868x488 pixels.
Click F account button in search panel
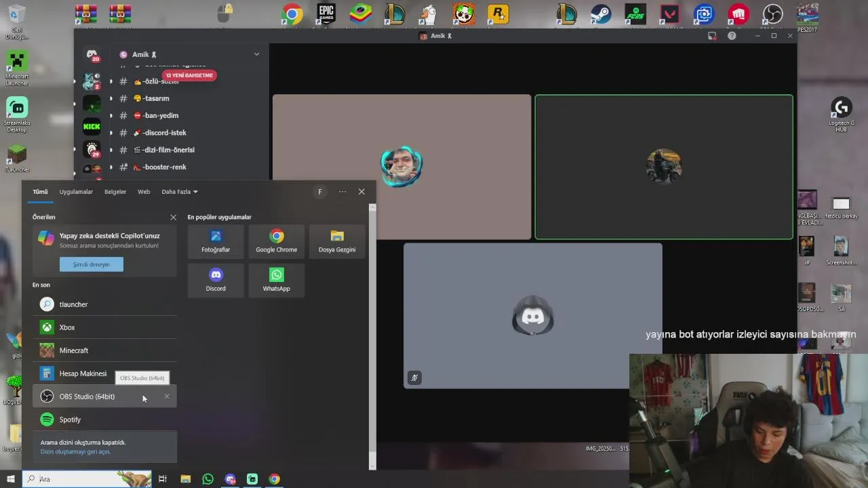pos(320,192)
